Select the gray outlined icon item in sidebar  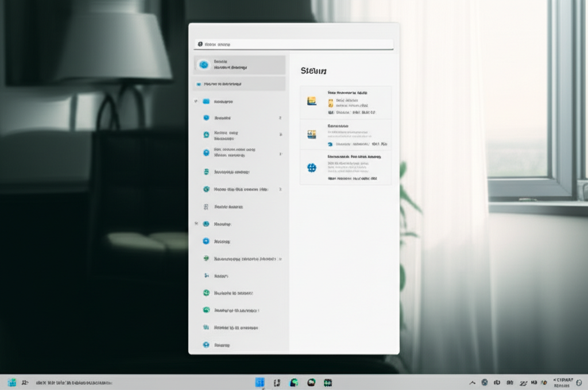(206, 206)
